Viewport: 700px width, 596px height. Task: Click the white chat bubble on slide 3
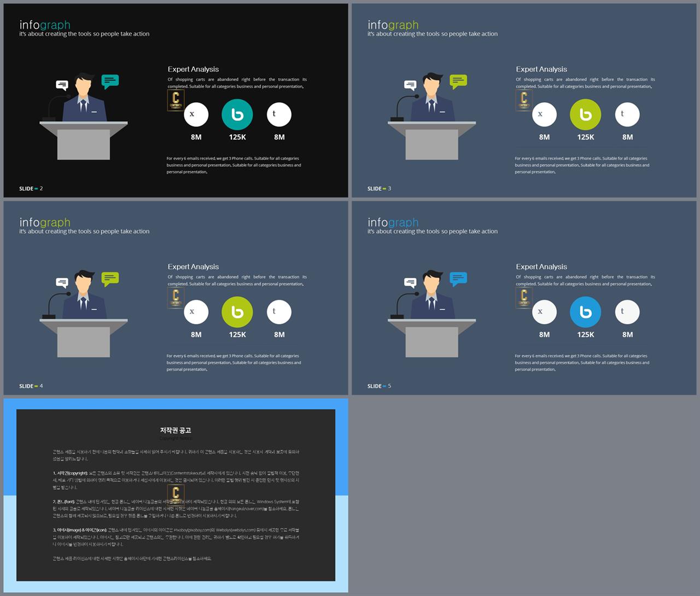point(411,85)
